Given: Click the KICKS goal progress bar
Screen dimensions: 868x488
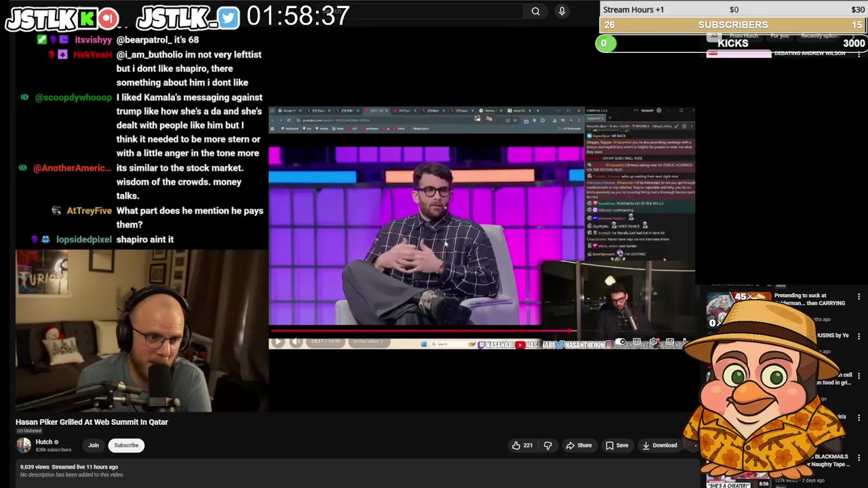Looking at the screenshot, I should (733, 43).
